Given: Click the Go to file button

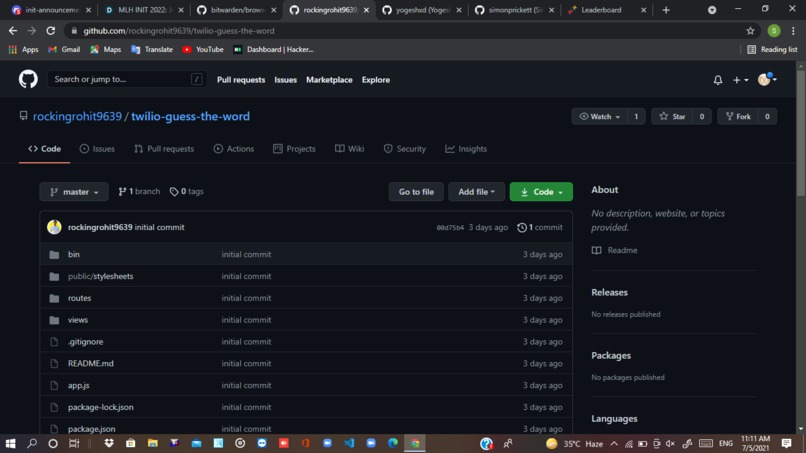Looking at the screenshot, I should point(416,192).
